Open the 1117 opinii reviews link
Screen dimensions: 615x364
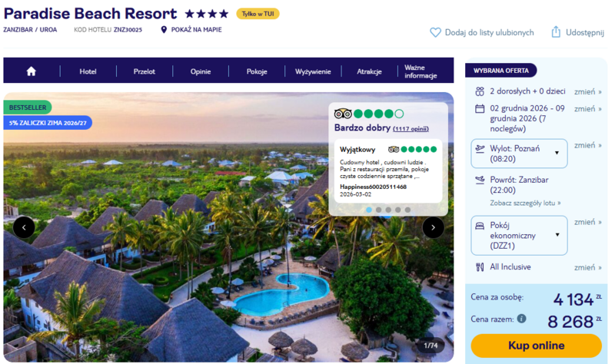pos(411,129)
